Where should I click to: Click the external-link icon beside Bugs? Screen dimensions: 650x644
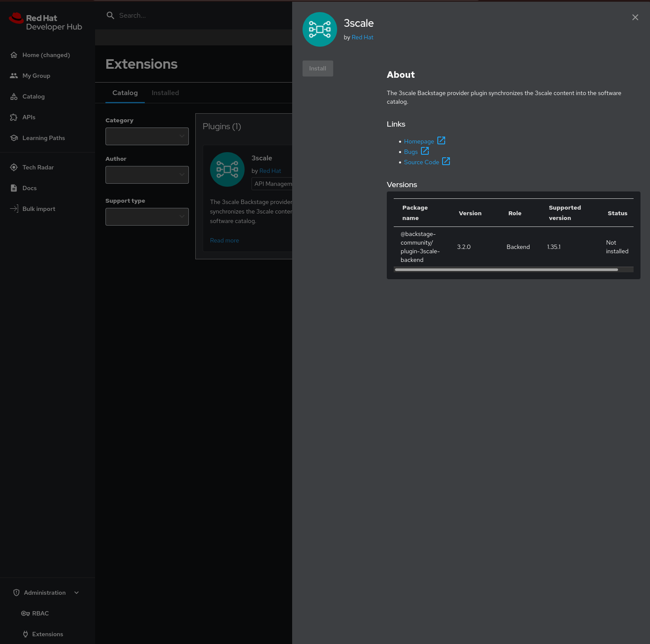425,151
